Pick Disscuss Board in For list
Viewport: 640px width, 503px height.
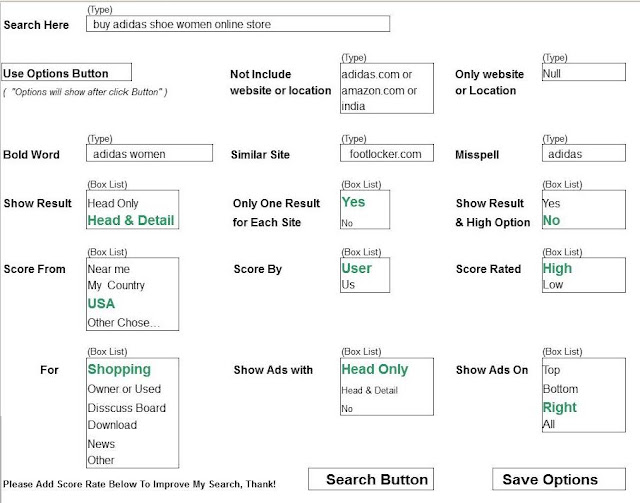tap(127, 408)
